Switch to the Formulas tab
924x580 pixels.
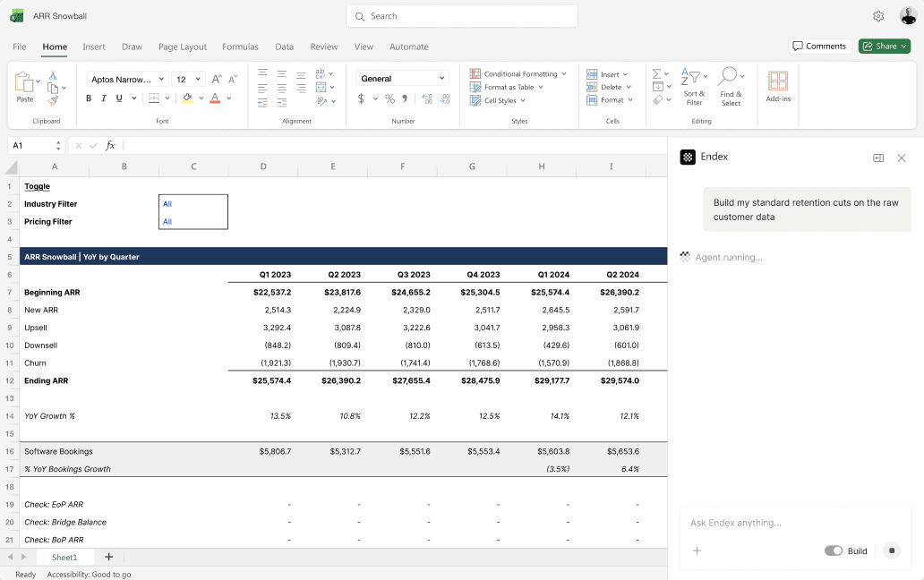click(240, 47)
